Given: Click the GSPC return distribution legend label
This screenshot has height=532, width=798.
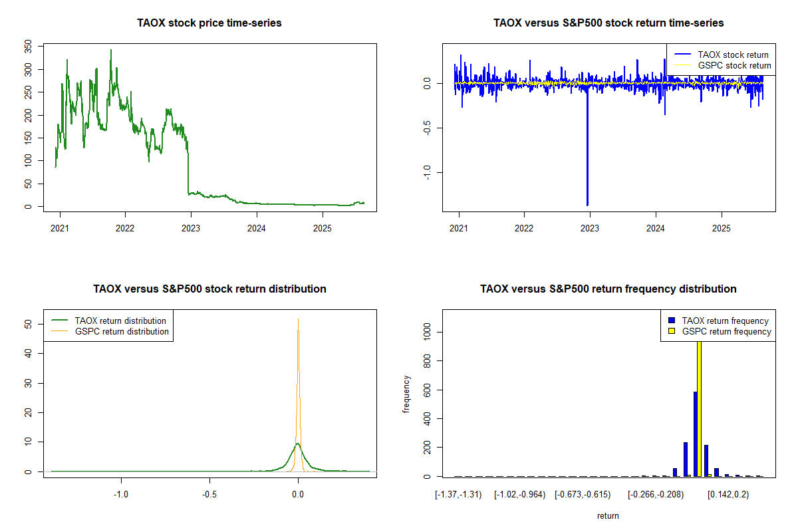Looking at the screenshot, I should click(122, 331).
